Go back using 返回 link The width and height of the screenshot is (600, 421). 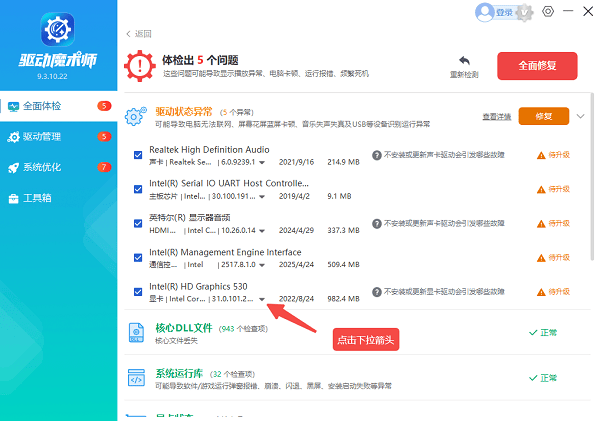(x=139, y=34)
